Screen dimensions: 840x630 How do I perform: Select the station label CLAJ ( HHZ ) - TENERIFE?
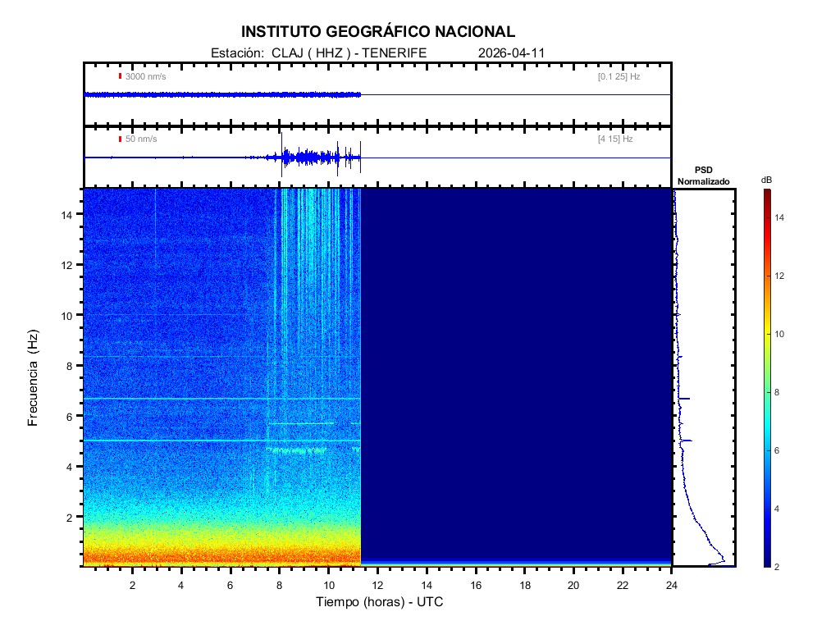(318, 53)
